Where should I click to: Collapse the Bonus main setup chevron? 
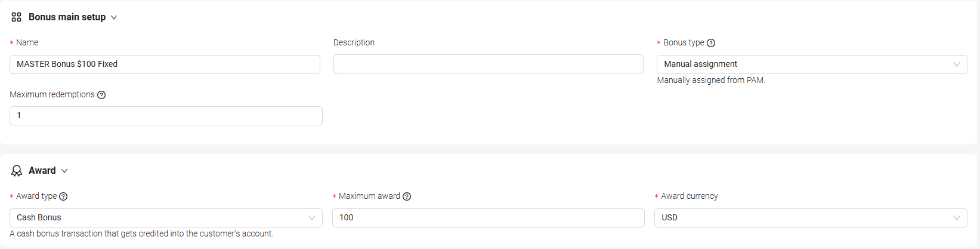click(114, 17)
